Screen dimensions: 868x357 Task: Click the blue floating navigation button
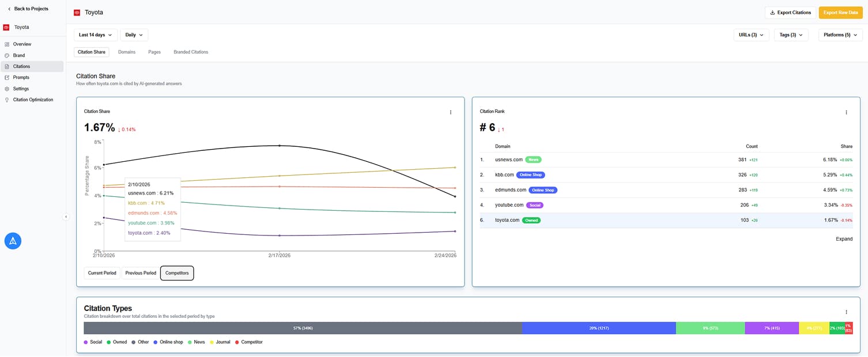[13, 241]
